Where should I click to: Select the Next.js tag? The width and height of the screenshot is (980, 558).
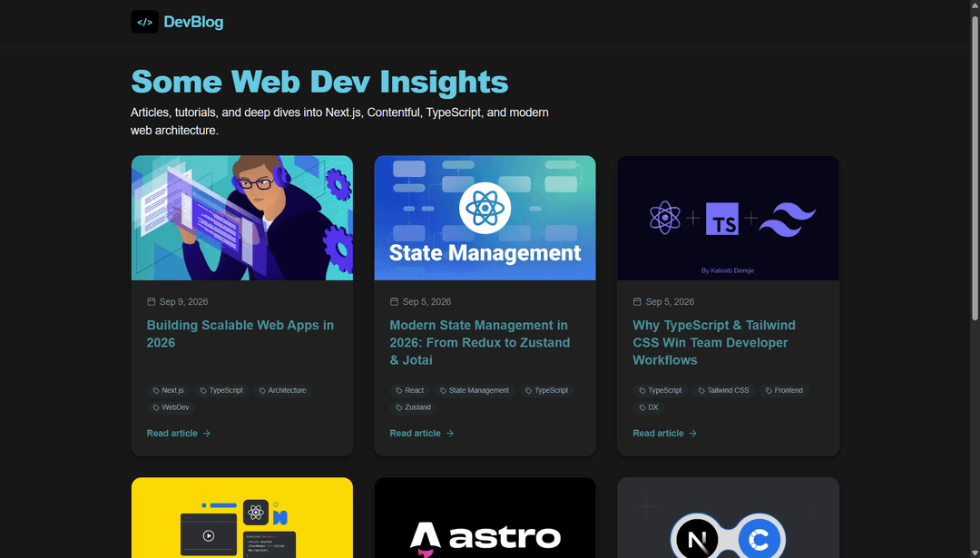[x=168, y=390]
